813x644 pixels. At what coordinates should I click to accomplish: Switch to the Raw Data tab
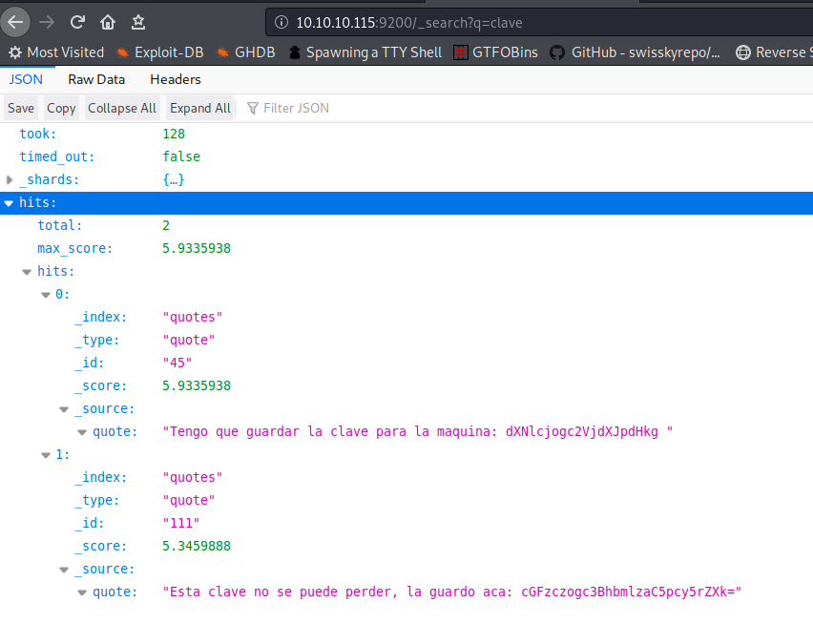(96, 79)
